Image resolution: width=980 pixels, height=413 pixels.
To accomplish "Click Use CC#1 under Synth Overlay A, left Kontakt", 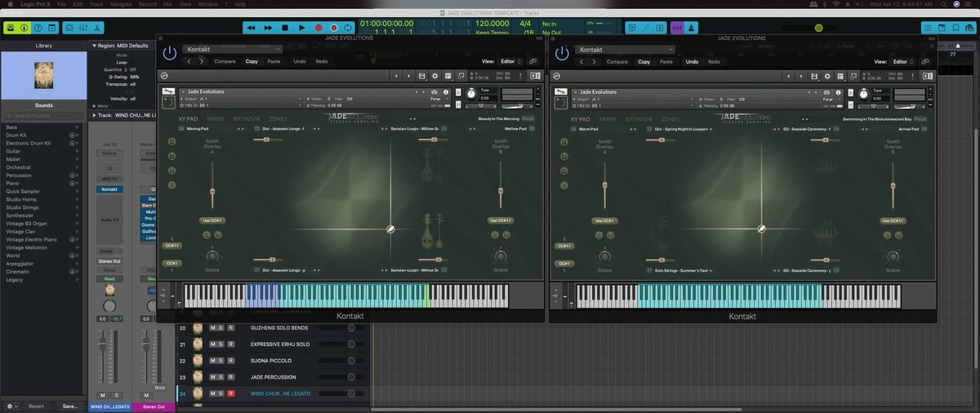I will pos(212,220).
